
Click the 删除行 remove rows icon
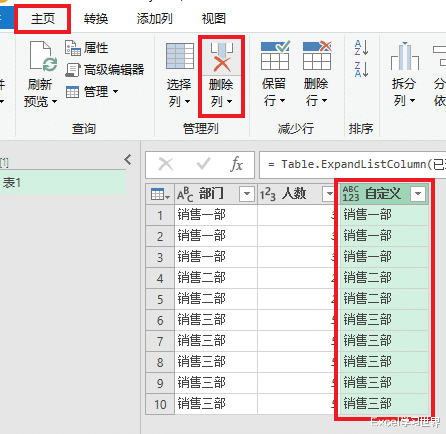pyautogui.click(x=317, y=55)
